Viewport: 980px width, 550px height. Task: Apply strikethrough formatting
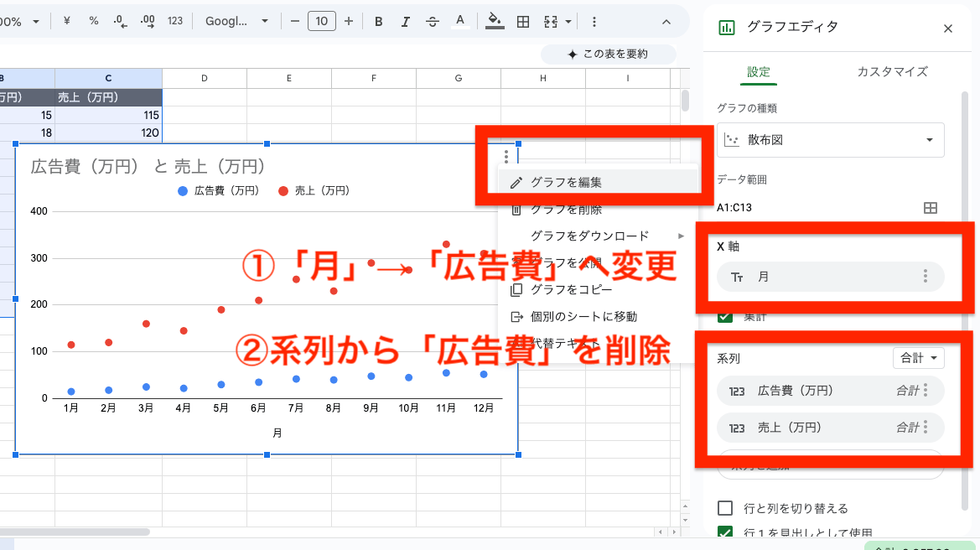(x=432, y=21)
